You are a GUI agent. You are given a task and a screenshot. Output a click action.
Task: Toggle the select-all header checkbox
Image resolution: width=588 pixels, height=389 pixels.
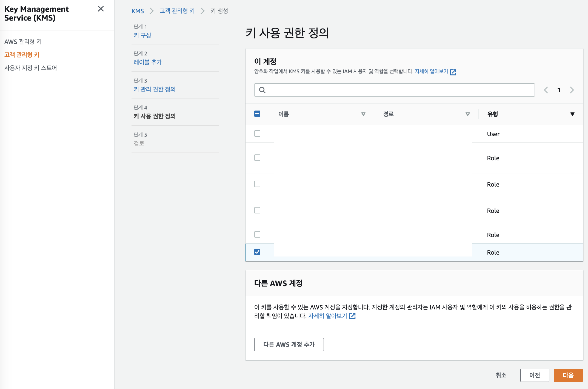257,114
